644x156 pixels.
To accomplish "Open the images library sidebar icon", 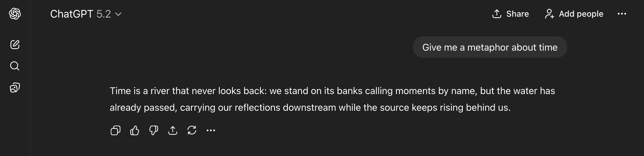I will click(15, 88).
